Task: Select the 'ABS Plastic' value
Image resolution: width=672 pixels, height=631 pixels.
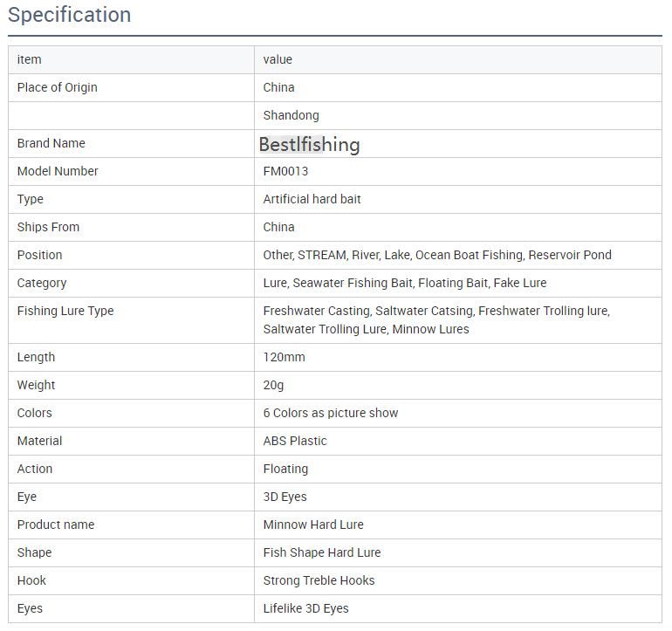Action: tap(295, 441)
